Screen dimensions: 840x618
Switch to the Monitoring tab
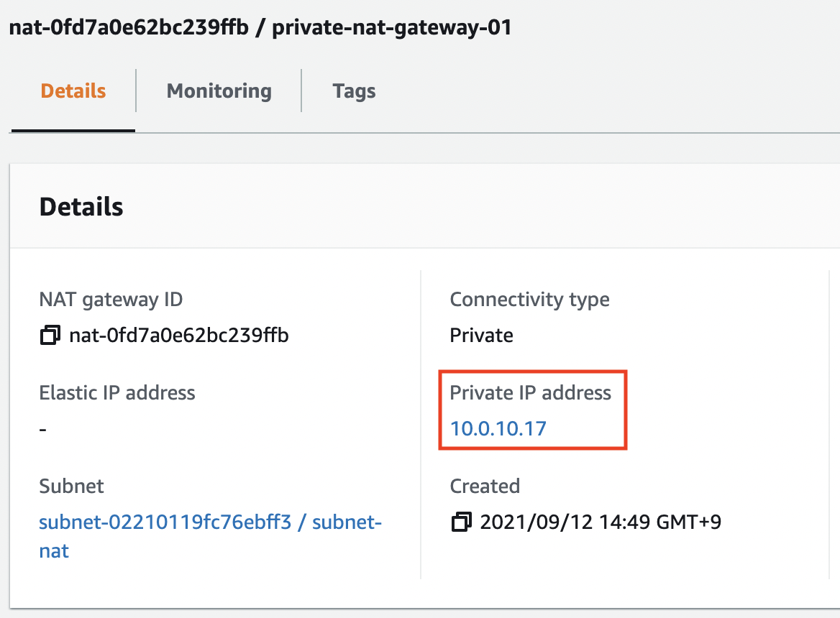pyautogui.click(x=219, y=91)
